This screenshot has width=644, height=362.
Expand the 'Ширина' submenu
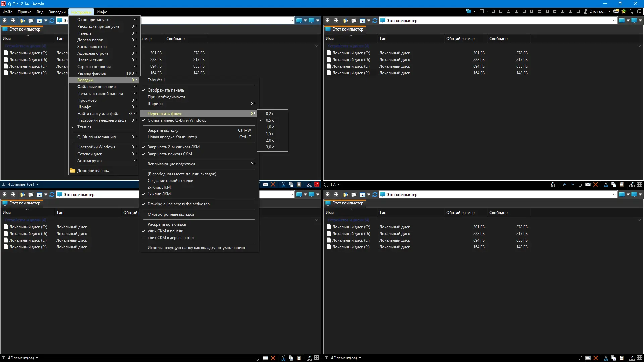pos(155,104)
